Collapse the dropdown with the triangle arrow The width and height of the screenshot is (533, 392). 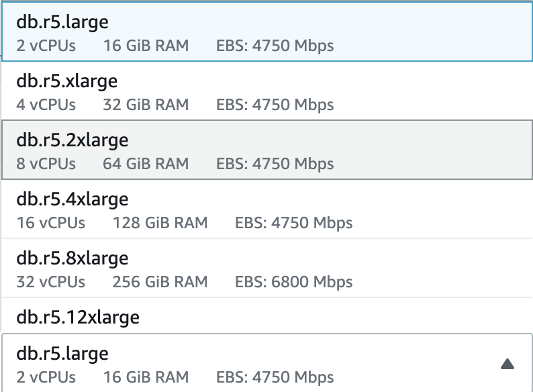click(x=507, y=364)
